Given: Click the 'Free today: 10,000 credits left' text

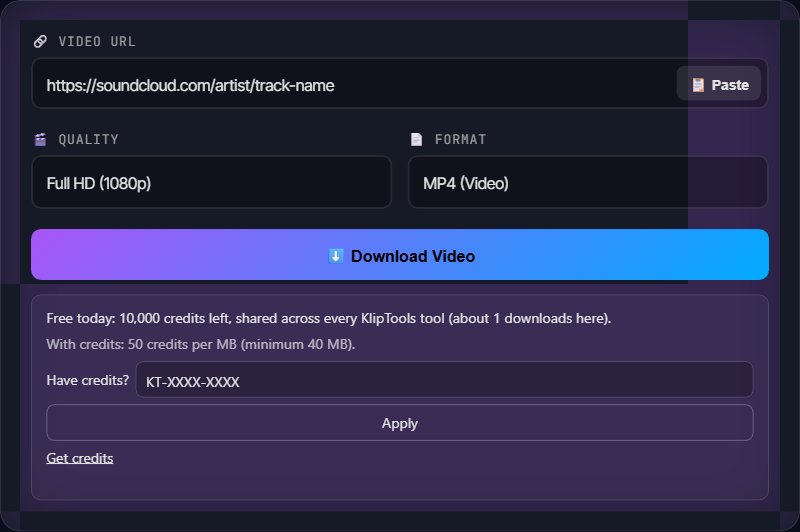Looking at the screenshot, I should [x=139, y=318].
